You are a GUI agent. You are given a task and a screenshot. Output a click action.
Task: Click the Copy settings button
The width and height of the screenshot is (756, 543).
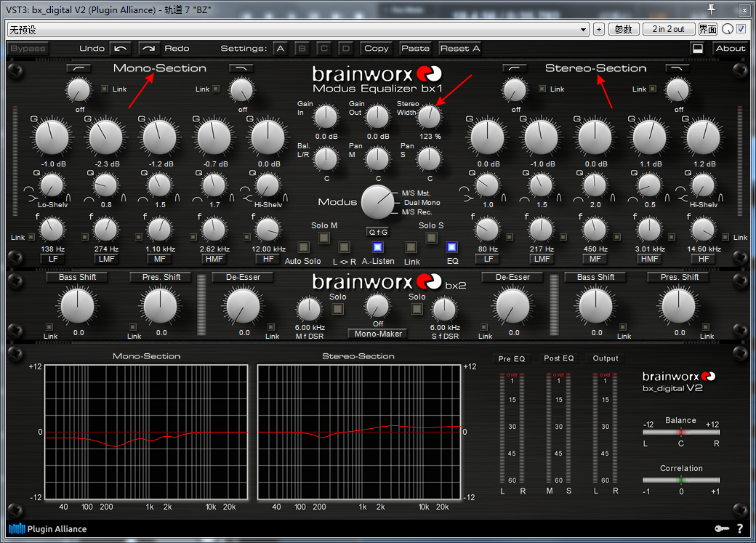click(376, 48)
